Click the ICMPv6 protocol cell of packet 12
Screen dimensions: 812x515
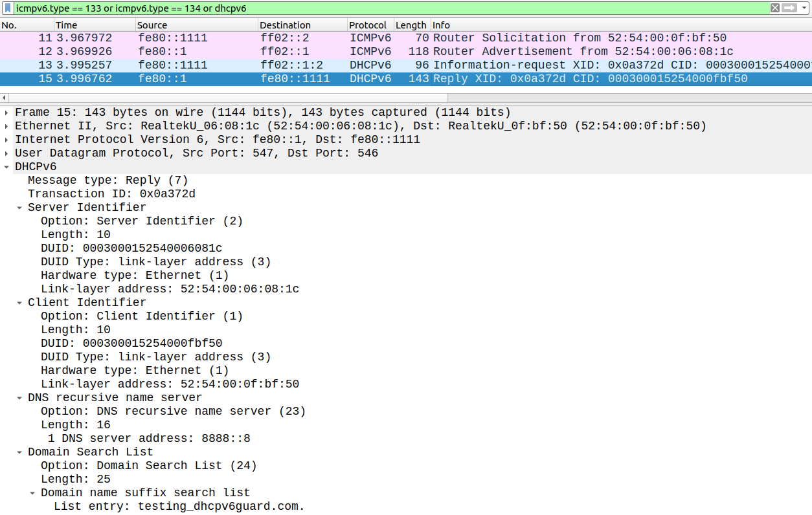click(x=370, y=52)
